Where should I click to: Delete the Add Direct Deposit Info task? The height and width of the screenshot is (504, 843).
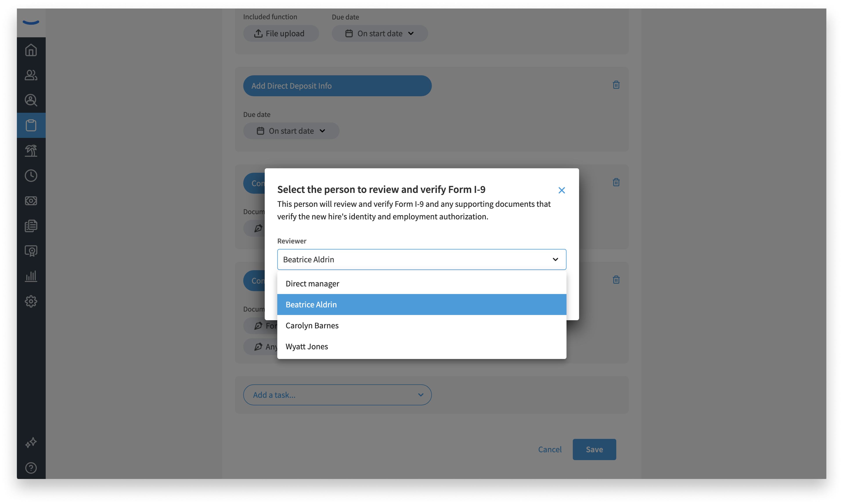coord(616,85)
